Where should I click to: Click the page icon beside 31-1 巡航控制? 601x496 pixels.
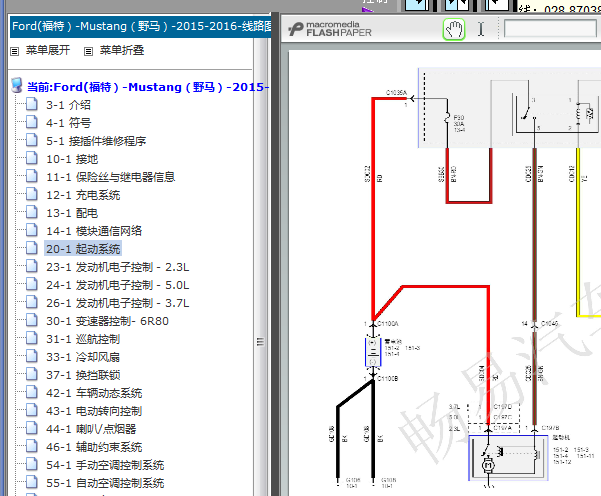click(32, 338)
